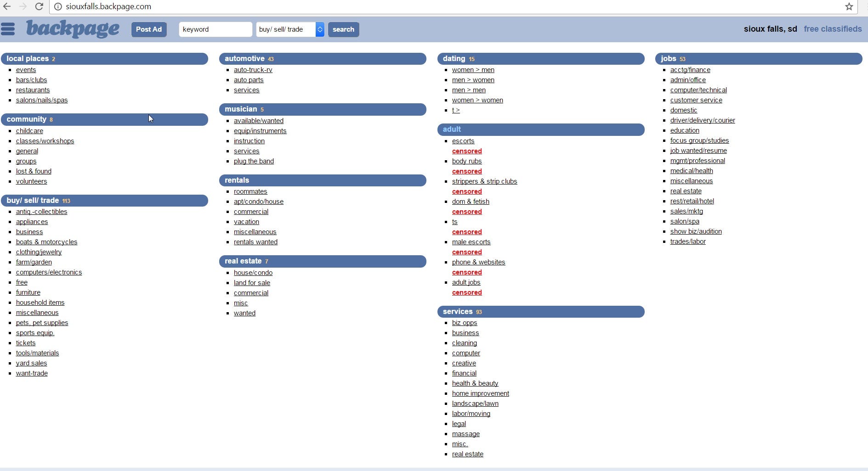This screenshot has width=868, height=471.
Task: Click the free classifieds link
Action: (833, 29)
